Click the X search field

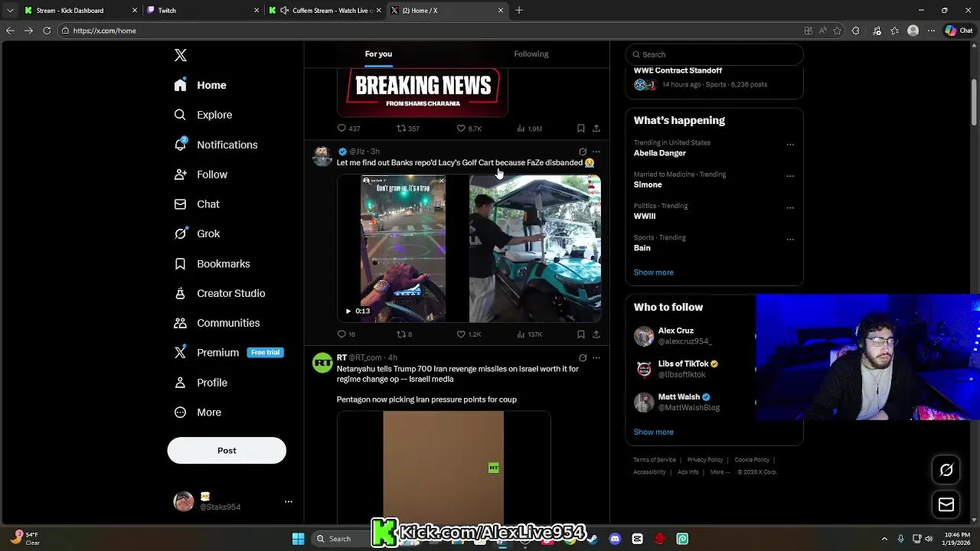click(x=714, y=54)
